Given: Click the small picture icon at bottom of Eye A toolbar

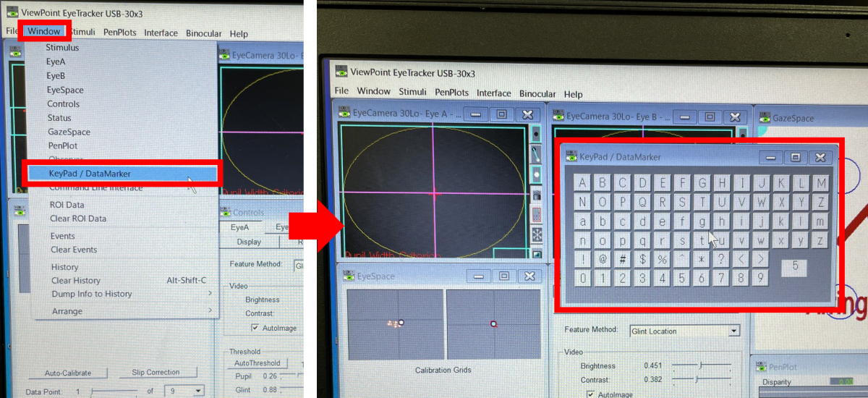Looking at the screenshot, I should 536,253.
